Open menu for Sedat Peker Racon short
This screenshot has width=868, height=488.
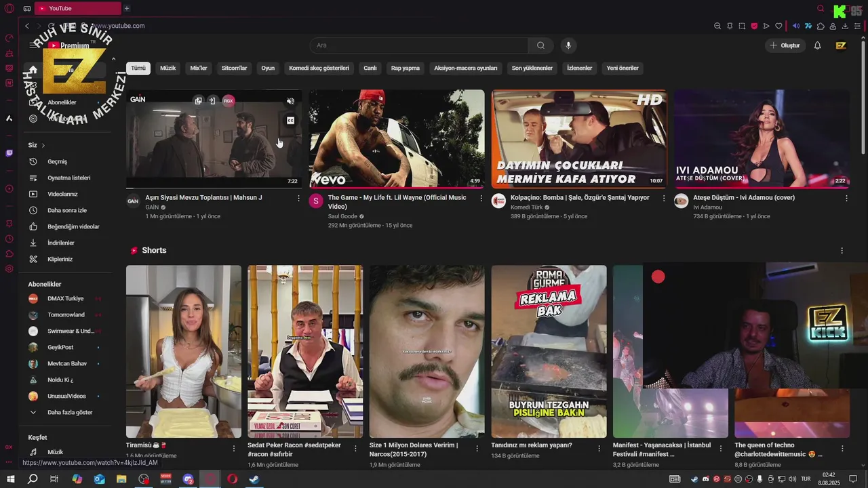355,449
